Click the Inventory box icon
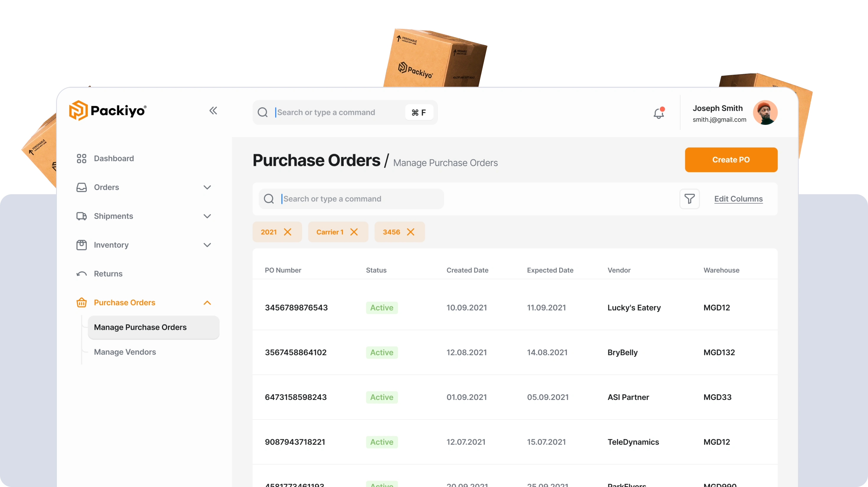The width and height of the screenshot is (868, 487). pyautogui.click(x=81, y=245)
